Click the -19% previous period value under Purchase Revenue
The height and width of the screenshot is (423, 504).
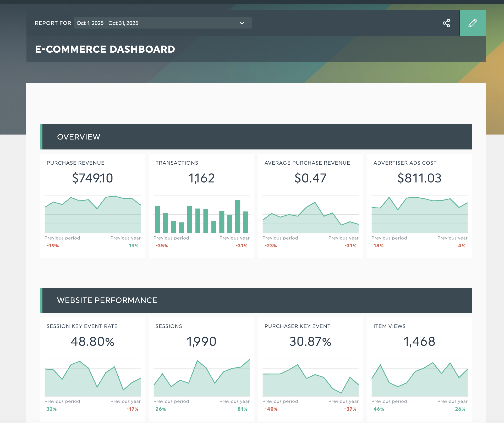click(x=53, y=246)
